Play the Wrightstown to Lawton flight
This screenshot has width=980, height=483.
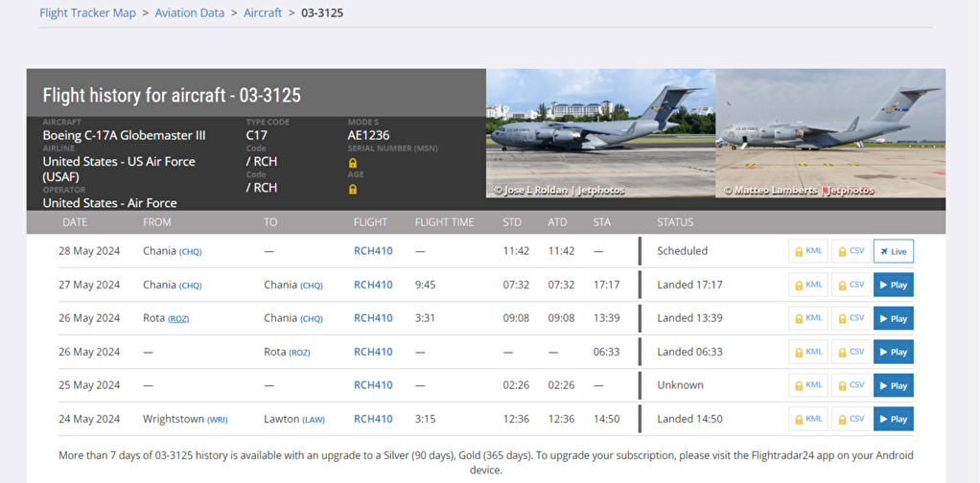(893, 419)
